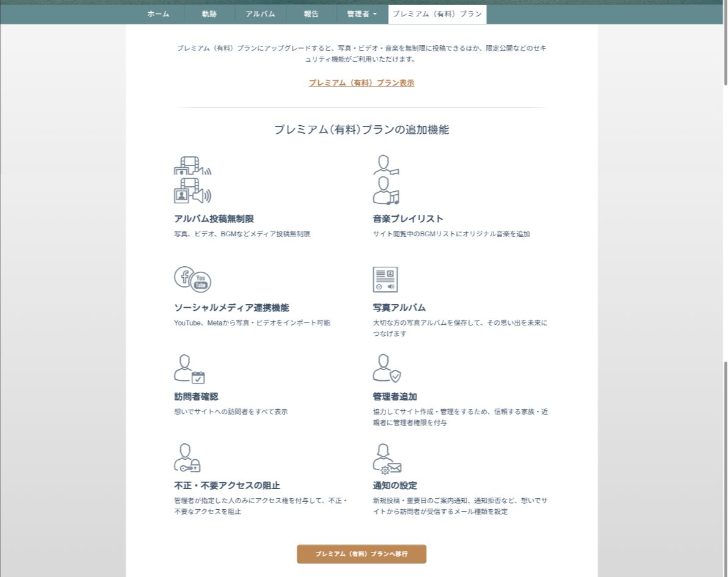Image resolution: width=728 pixels, height=577 pixels.
Task: Click the notification settings envelope icon
Action: tap(387, 459)
